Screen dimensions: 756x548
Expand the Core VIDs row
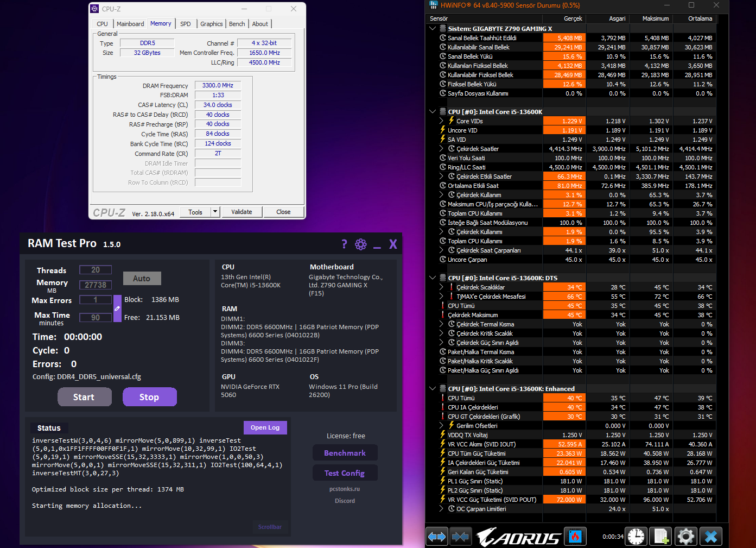(x=441, y=121)
